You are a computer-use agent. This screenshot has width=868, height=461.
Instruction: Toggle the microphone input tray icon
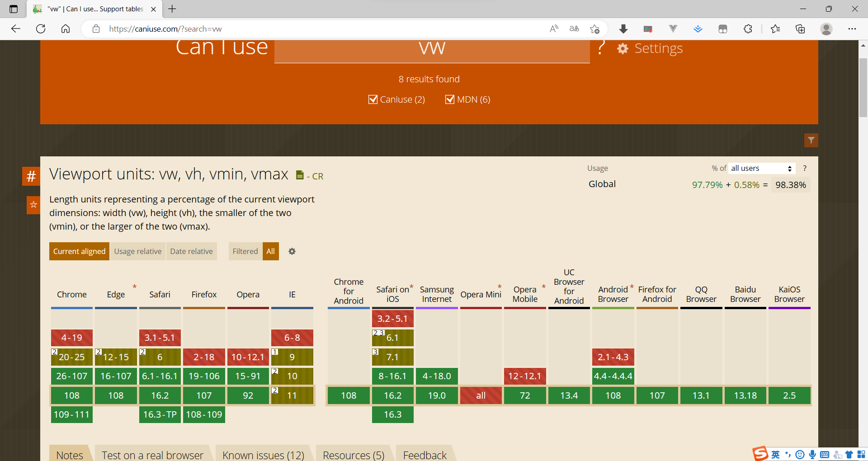pos(812,455)
